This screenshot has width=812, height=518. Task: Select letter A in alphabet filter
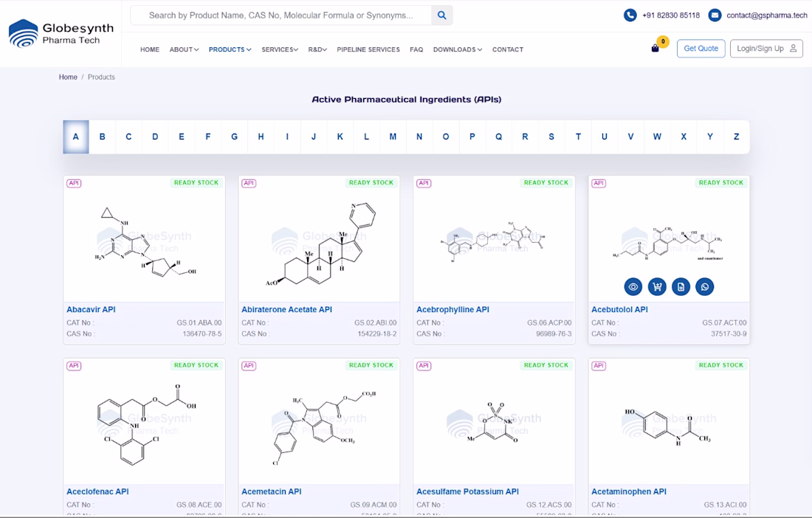point(76,137)
